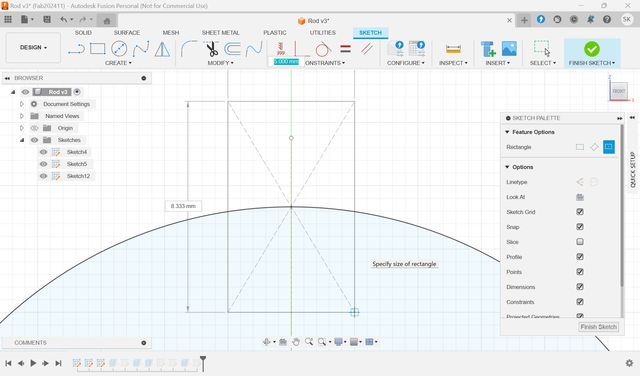
Task: Toggle the Snap checkbox
Action: (580, 227)
